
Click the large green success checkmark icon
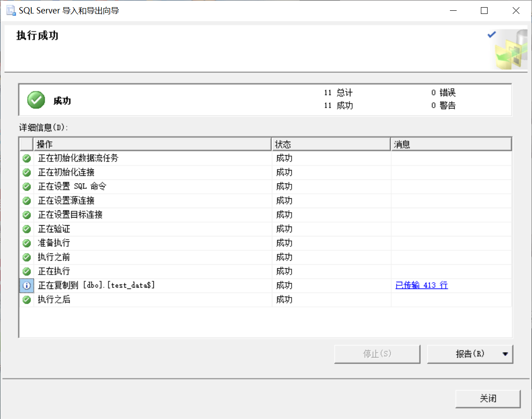point(36,100)
